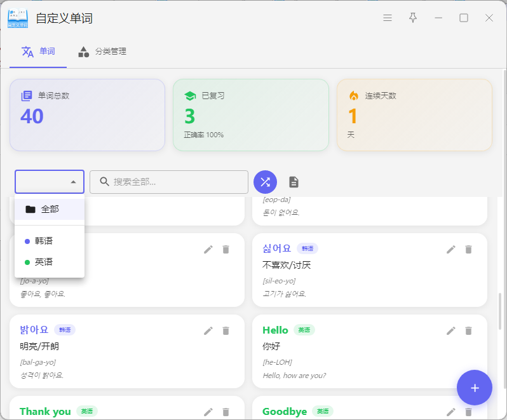
Task: Edit the Hello word card
Action: tap(451, 330)
